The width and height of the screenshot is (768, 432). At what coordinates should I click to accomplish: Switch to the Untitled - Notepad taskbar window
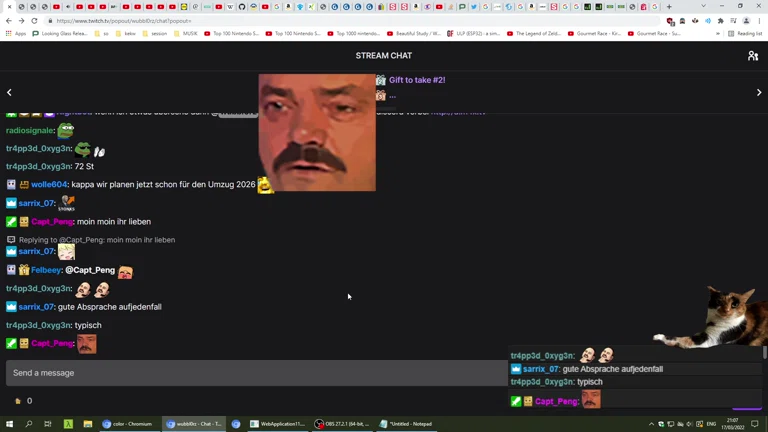pos(407,424)
